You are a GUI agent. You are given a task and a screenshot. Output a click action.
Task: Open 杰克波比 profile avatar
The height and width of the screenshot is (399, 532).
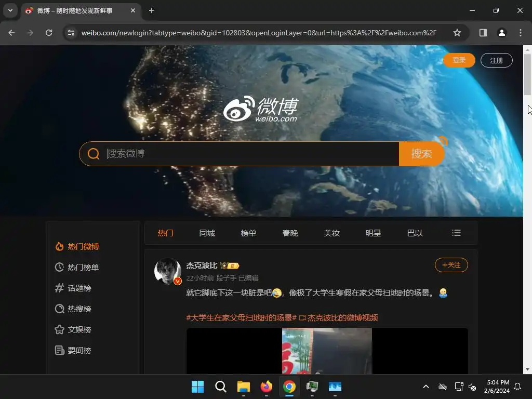pyautogui.click(x=168, y=271)
